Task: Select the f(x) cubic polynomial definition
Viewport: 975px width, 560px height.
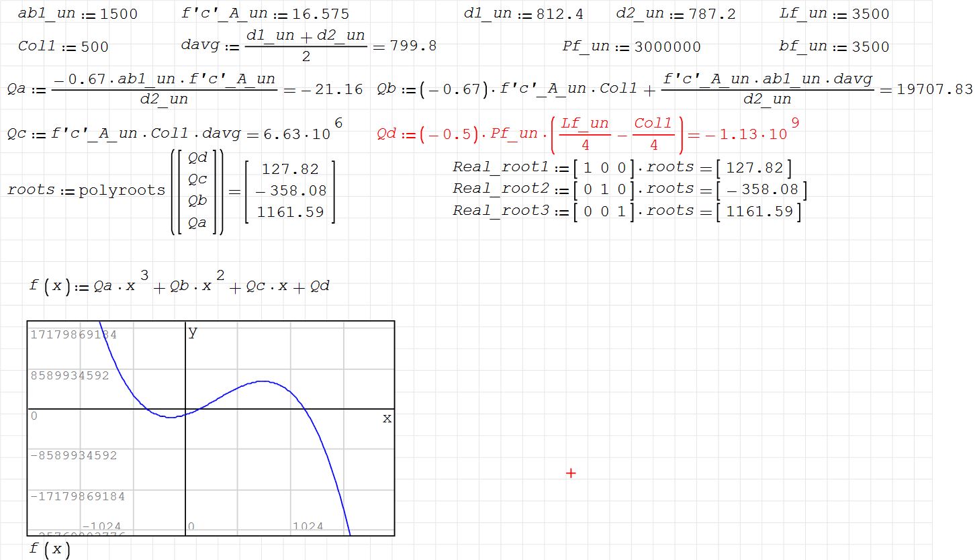Action: click(180, 285)
